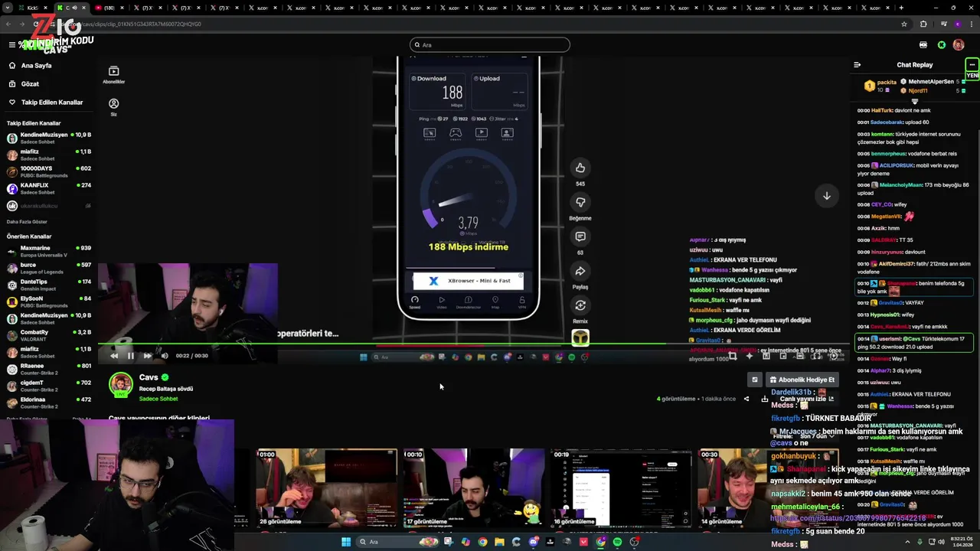
Task: Pause the clip playback
Action: click(x=130, y=355)
